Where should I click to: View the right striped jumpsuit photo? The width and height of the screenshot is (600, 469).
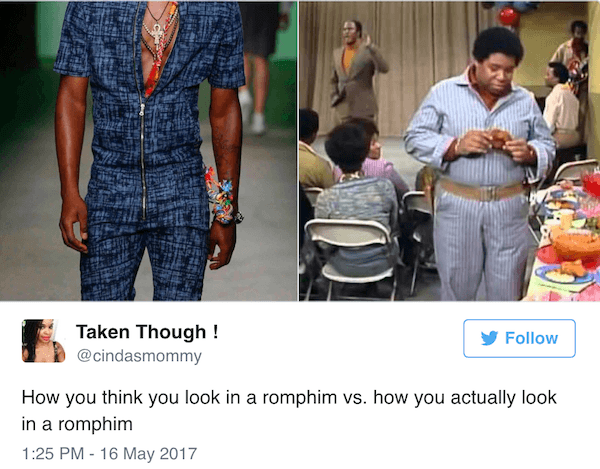pyautogui.click(x=450, y=151)
